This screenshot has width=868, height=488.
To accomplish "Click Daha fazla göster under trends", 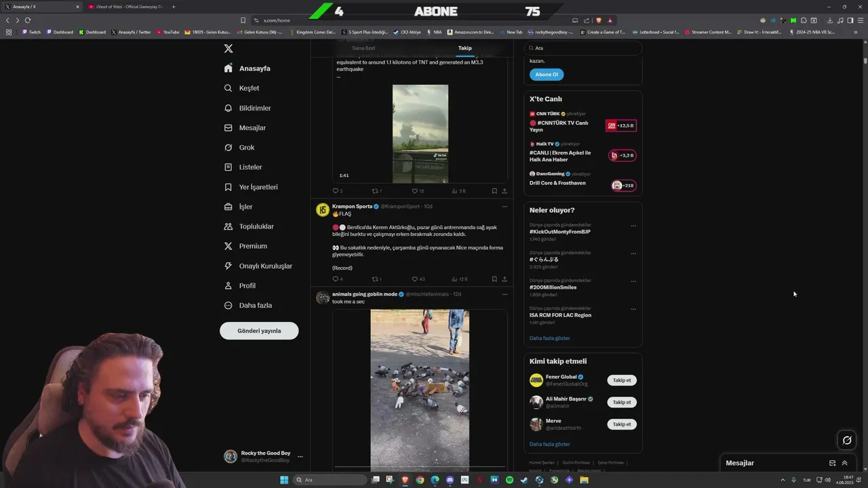I will click(x=549, y=338).
